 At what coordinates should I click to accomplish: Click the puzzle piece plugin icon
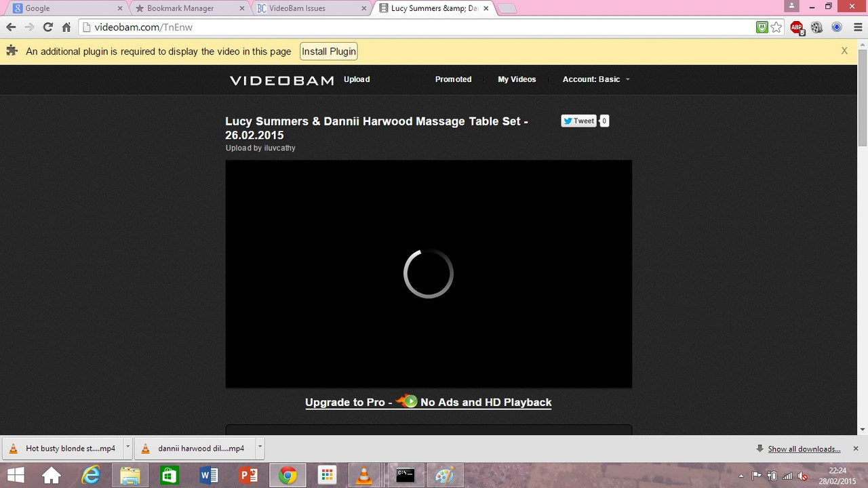12,51
